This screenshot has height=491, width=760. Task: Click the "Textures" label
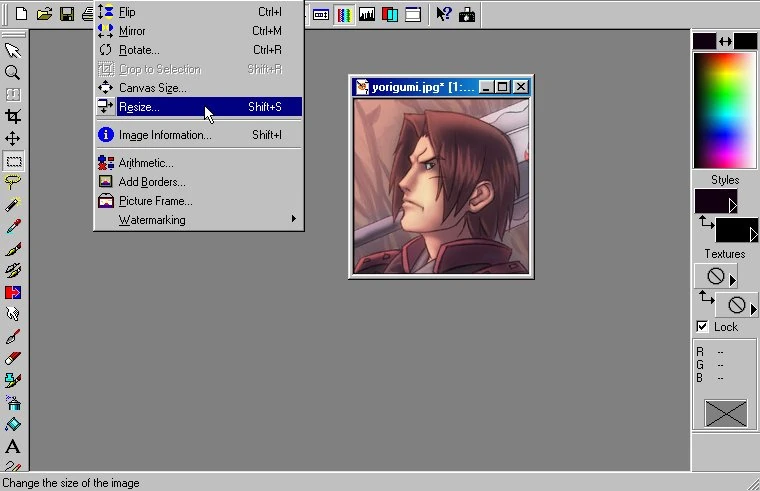725,254
